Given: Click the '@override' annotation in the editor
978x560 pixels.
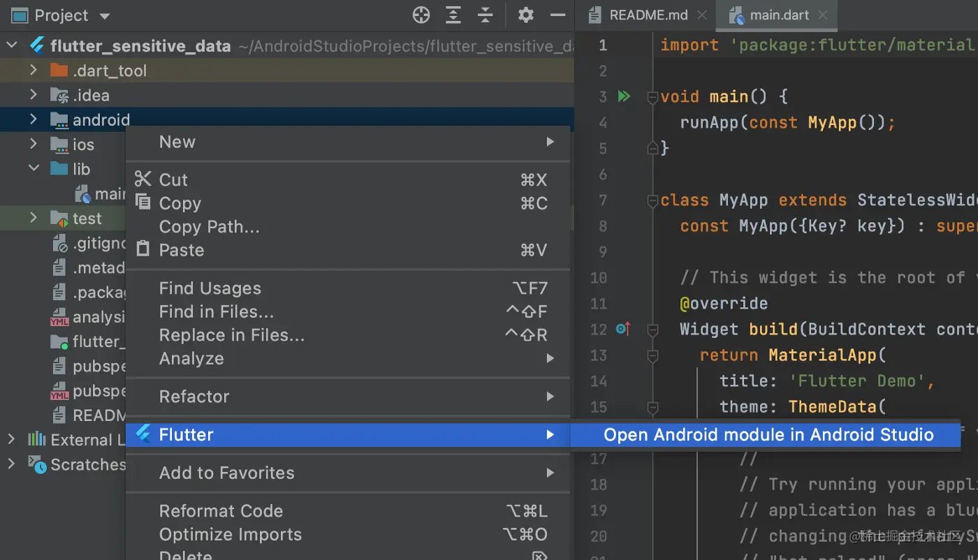Looking at the screenshot, I should click(724, 303).
